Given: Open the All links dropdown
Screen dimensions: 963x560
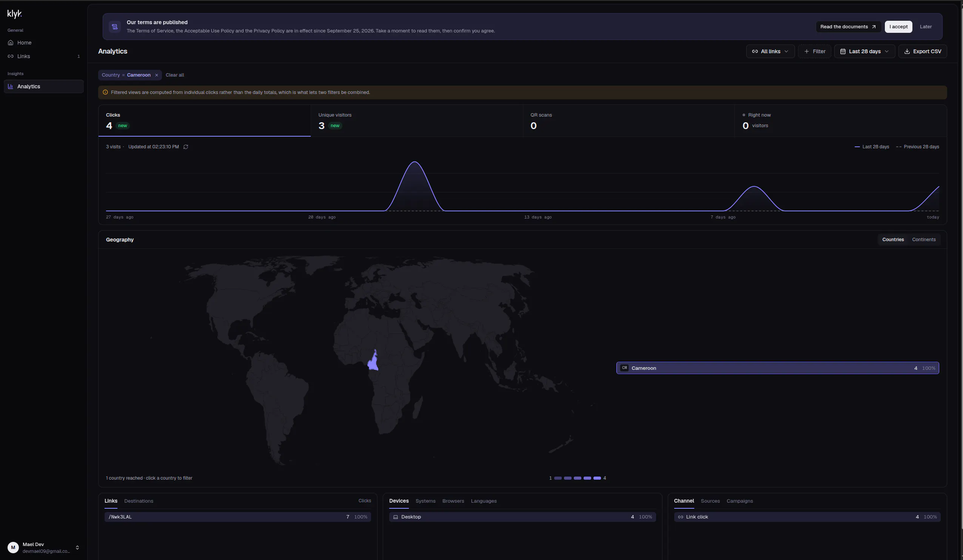Looking at the screenshot, I should coord(770,51).
